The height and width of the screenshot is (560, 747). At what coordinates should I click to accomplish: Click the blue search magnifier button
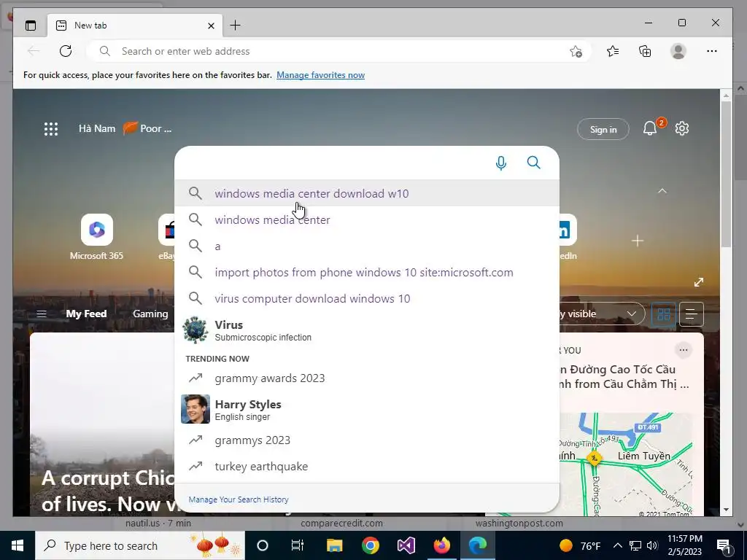tap(533, 163)
